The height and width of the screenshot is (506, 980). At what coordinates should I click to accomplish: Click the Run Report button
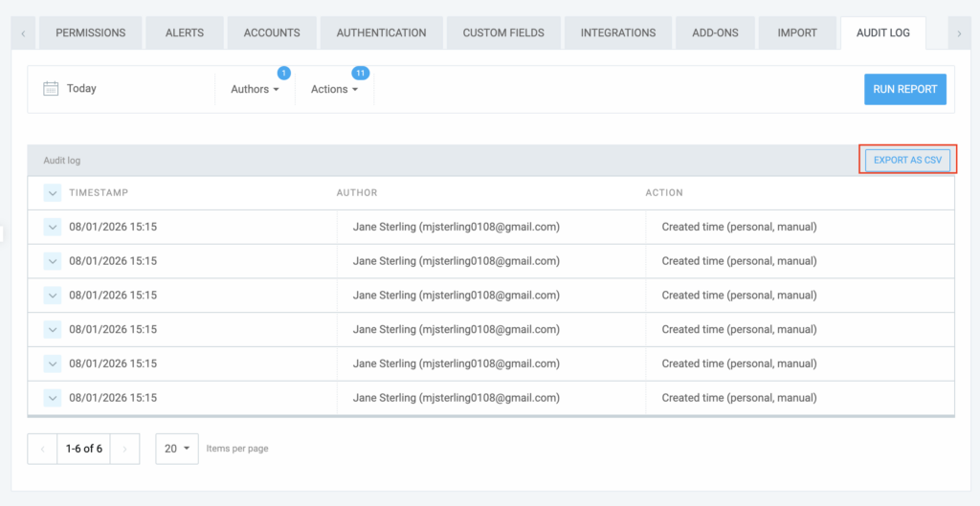pyautogui.click(x=904, y=89)
